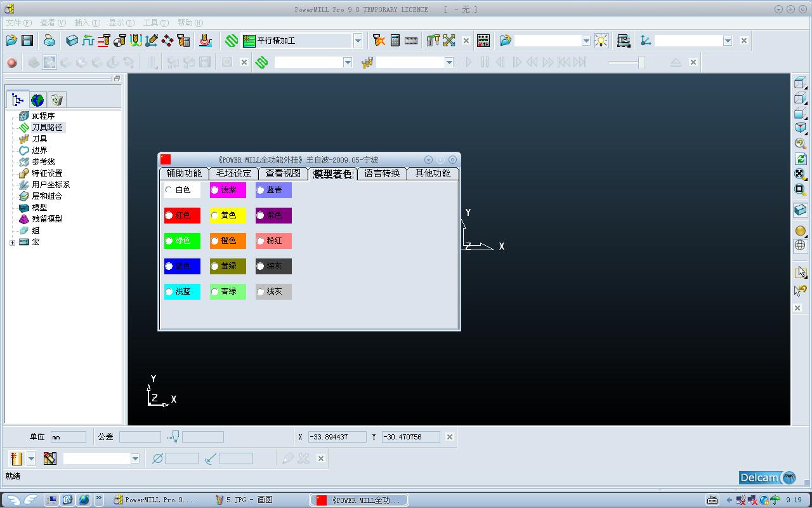Click the workplane axes icon

(x=646, y=41)
